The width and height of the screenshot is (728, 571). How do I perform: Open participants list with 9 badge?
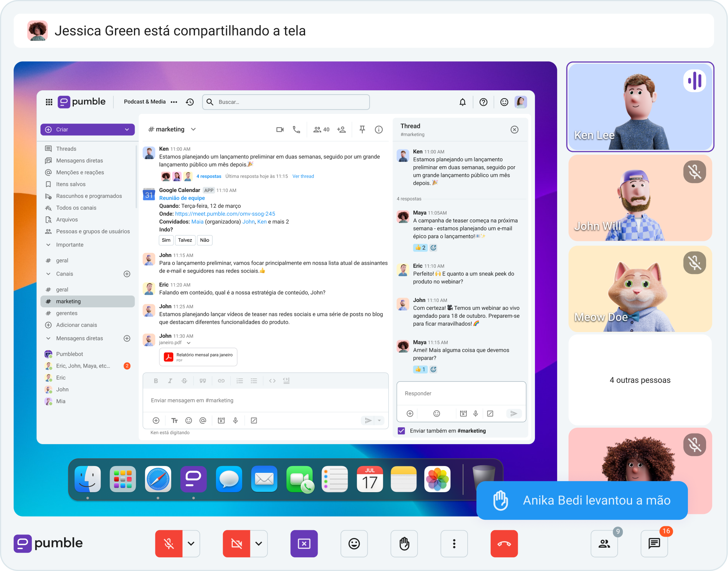pyautogui.click(x=604, y=543)
